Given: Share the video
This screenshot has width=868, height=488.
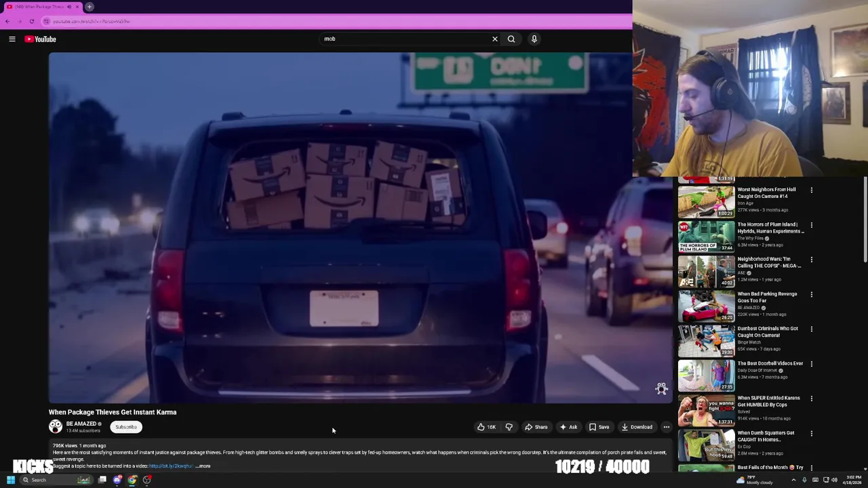Looking at the screenshot, I should pos(536,427).
